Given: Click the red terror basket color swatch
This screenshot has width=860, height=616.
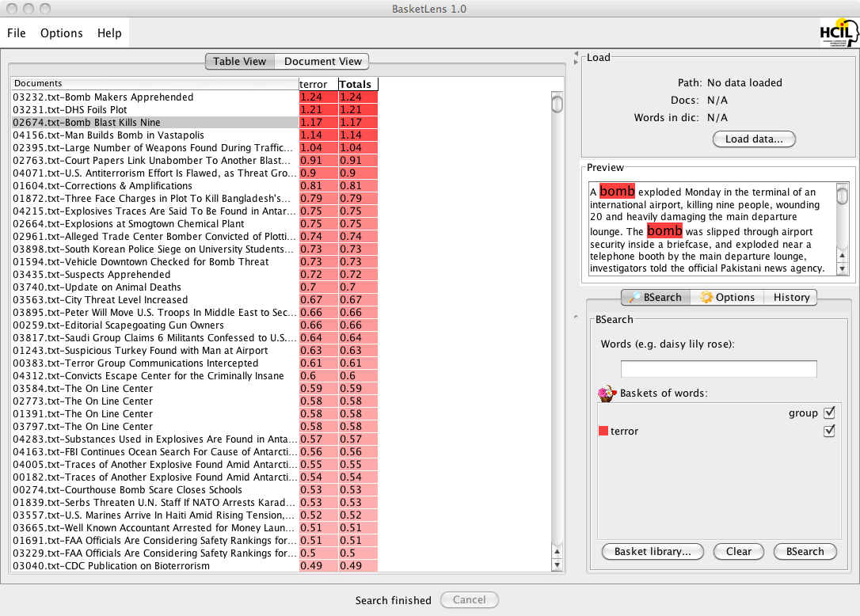Looking at the screenshot, I should 603,432.
